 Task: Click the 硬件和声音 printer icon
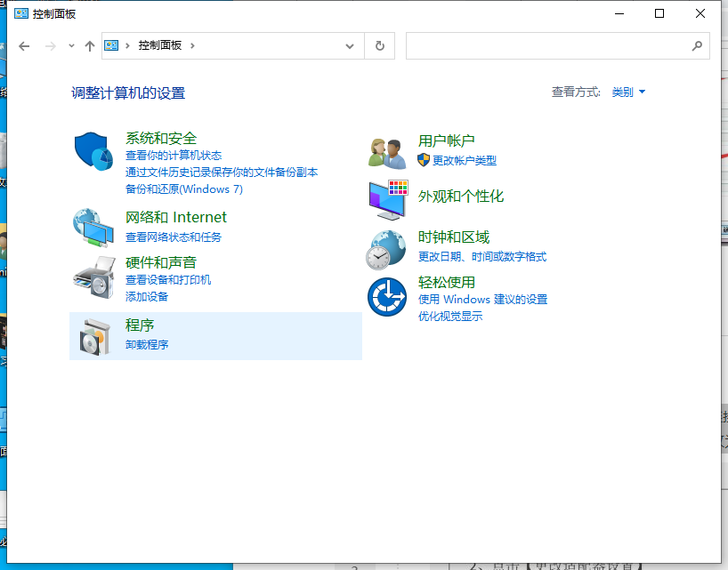pos(93,277)
